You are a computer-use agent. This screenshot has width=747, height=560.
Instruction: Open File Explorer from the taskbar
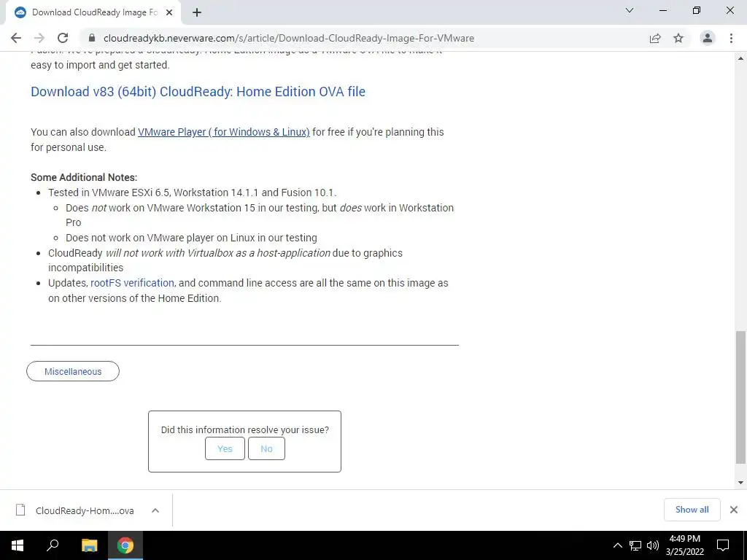point(89,545)
